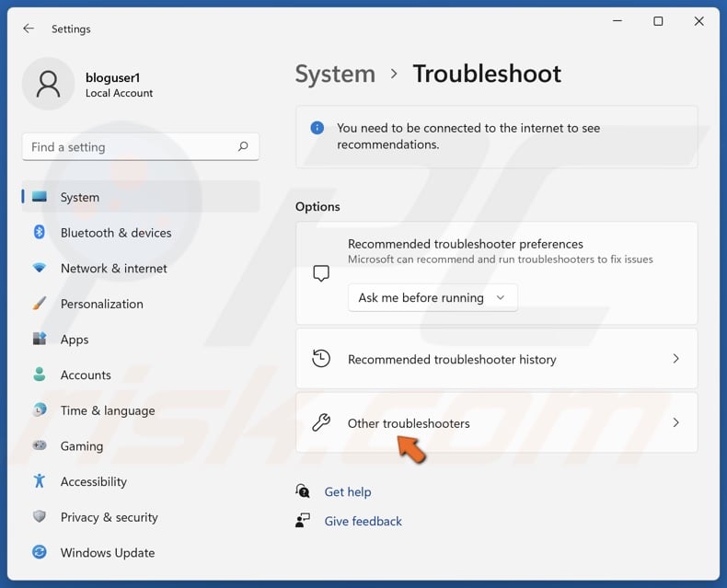This screenshot has height=588, width=727.
Task: Select Personalization in sidebar
Action: pyautogui.click(x=141, y=304)
